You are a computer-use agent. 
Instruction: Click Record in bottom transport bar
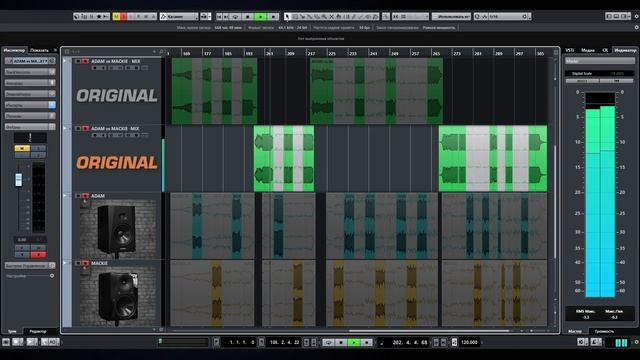pyautogui.click(x=366, y=342)
